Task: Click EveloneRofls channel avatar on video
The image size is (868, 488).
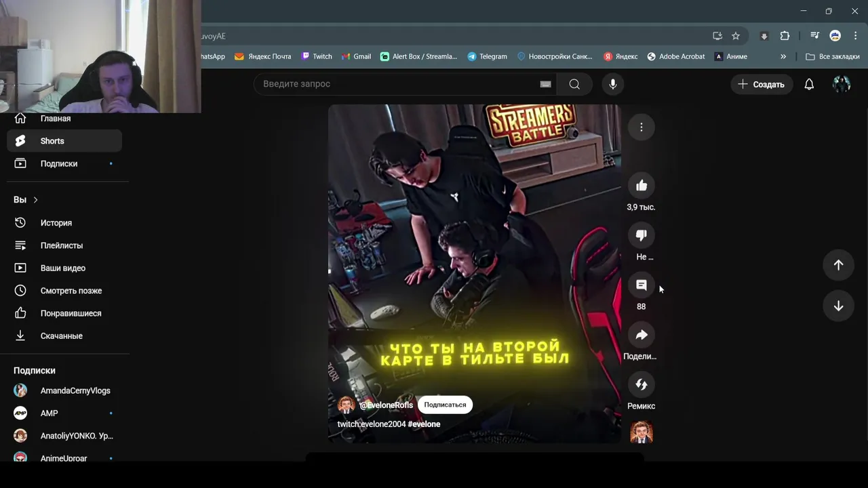Action: pos(346,405)
